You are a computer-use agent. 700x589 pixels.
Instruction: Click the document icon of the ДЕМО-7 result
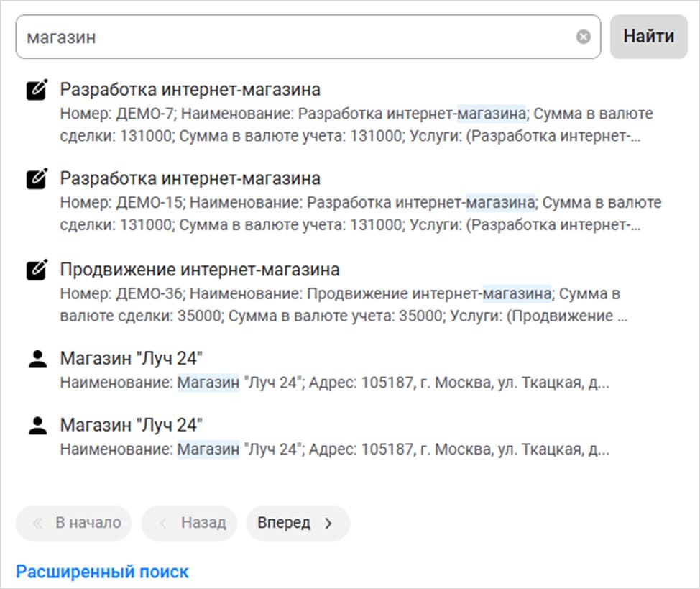37,90
